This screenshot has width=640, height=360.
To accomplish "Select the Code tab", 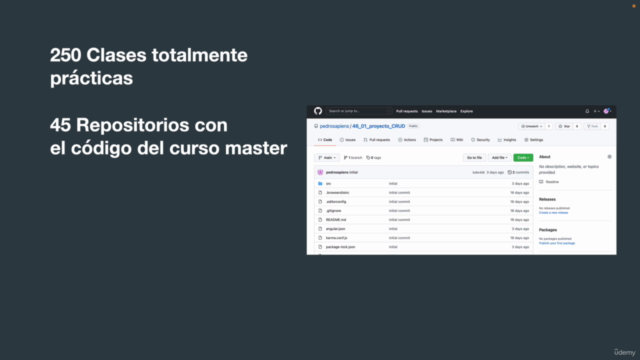I will point(325,140).
